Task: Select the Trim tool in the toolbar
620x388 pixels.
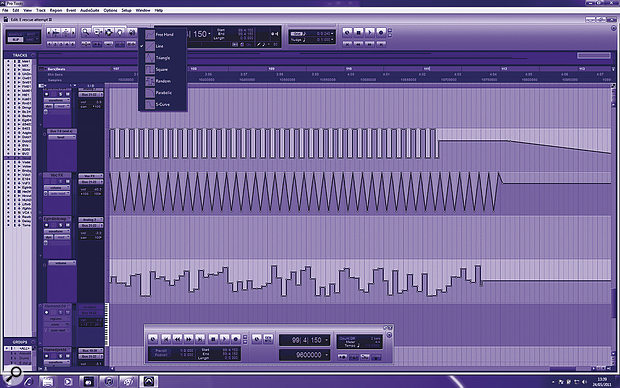Action: [x=97, y=32]
